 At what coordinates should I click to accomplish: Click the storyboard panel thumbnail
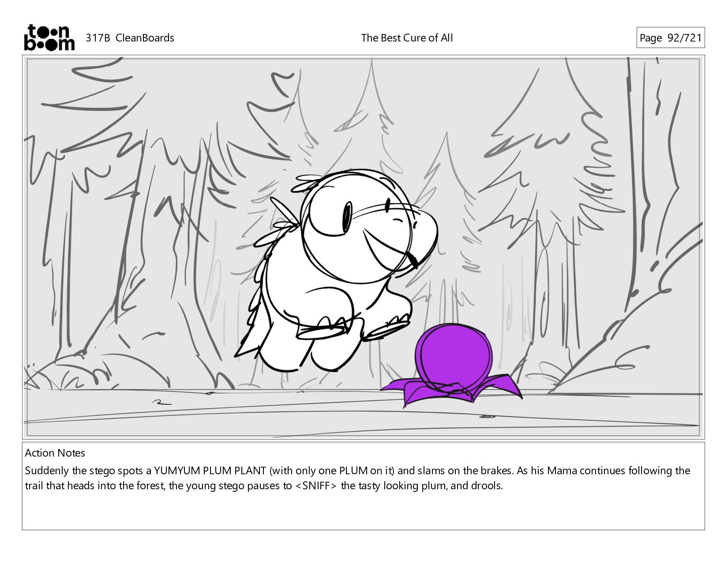pyautogui.click(x=364, y=247)
